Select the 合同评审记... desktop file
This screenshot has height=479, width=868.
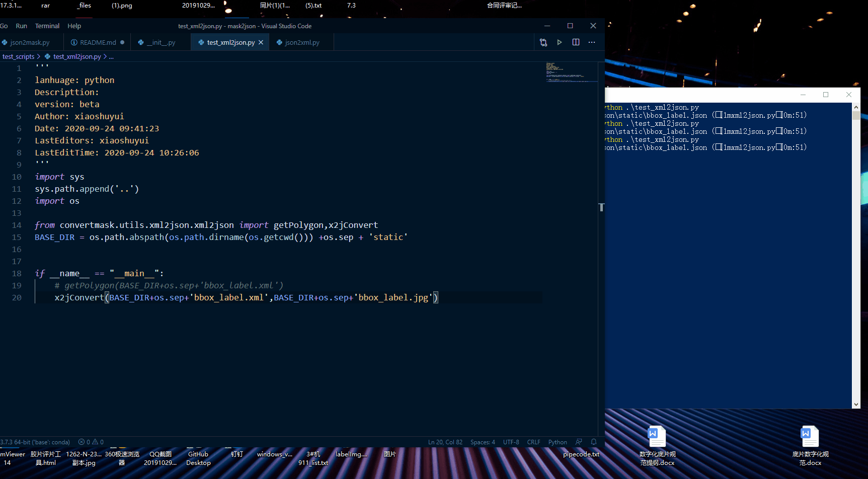504,6
